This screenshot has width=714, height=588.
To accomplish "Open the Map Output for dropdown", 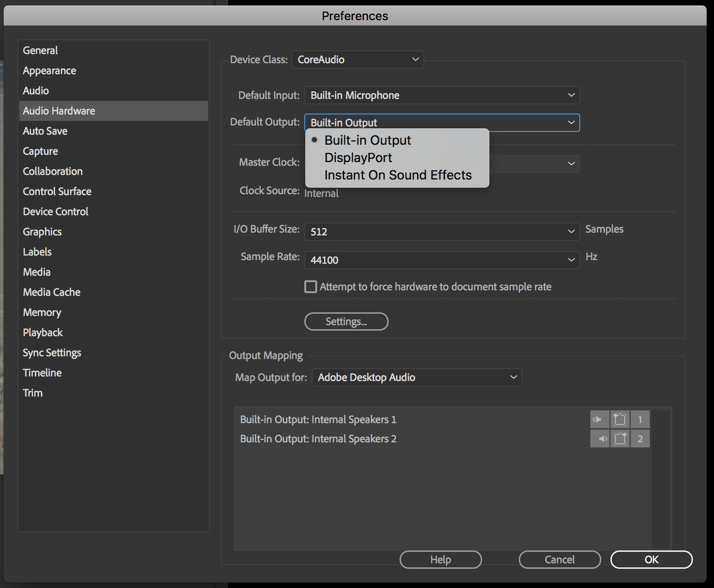I will point(417,377).
